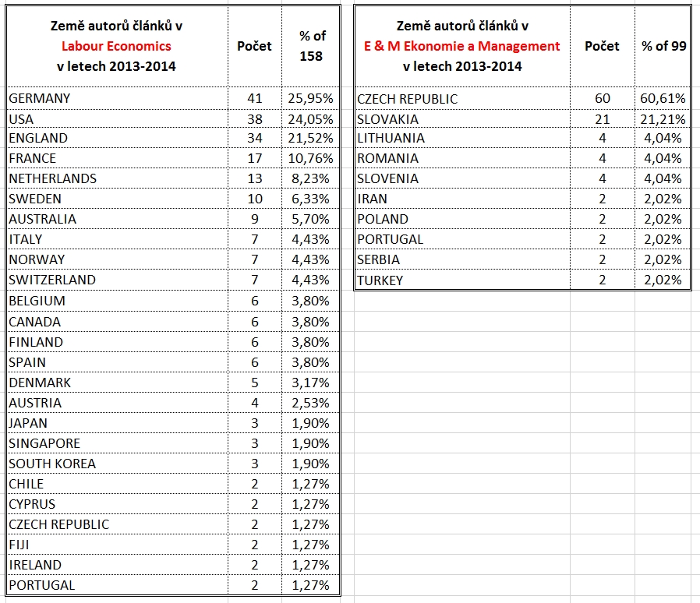Viewport: 700px width, 603px height.
Task: Select the ROMANIA cell
Action: [x=388, y=159]
